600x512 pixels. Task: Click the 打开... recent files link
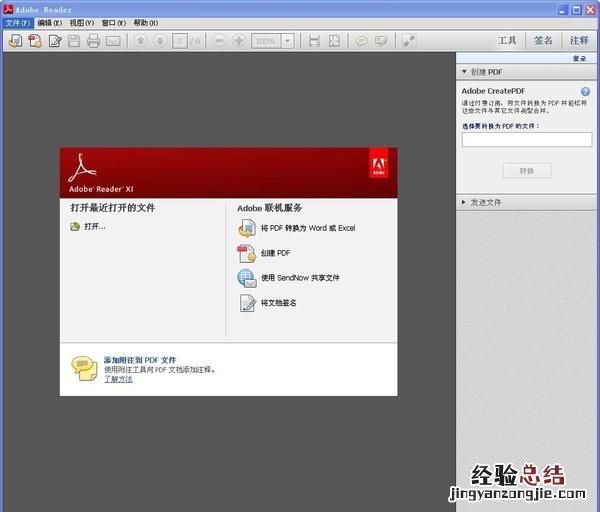[x=94, y=226]
